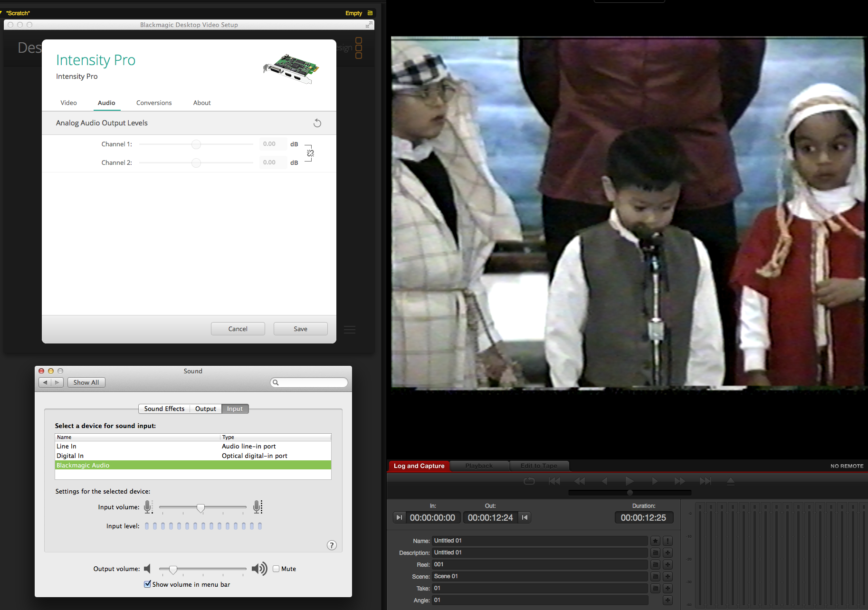Switch to the Output tab in Sound
868x610 pixels.
pyautogui.click(x=206, y=409)
